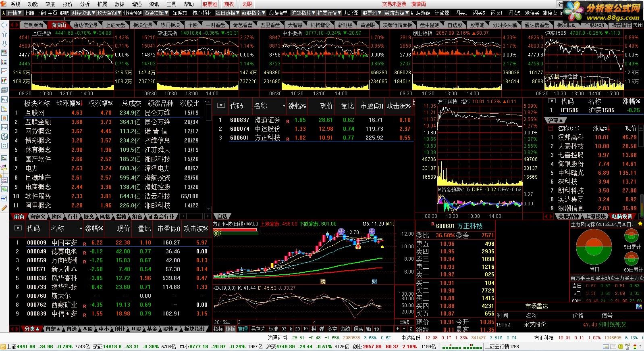Click the 'A' font icon at the toolbar start
The height and width of the screenshot is (351, 644).
(3, 13)
